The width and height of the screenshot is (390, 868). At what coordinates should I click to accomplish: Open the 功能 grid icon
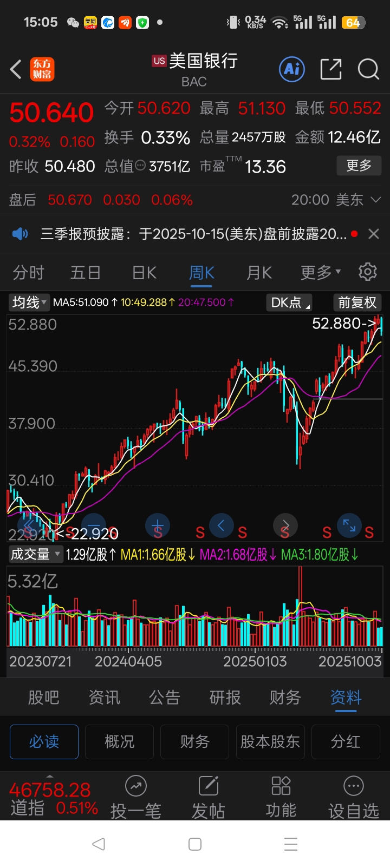click(x=281, y=786)
